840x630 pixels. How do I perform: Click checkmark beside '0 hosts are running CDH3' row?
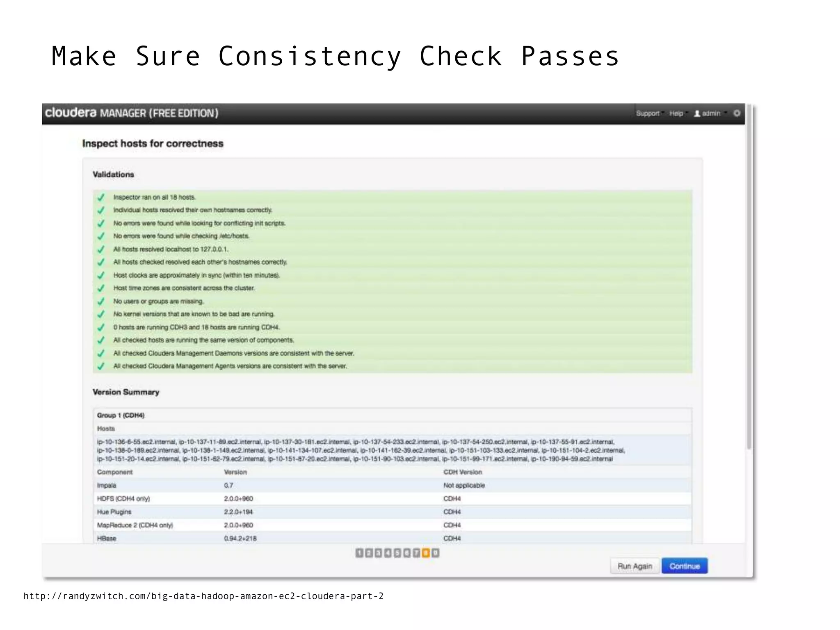101,327
